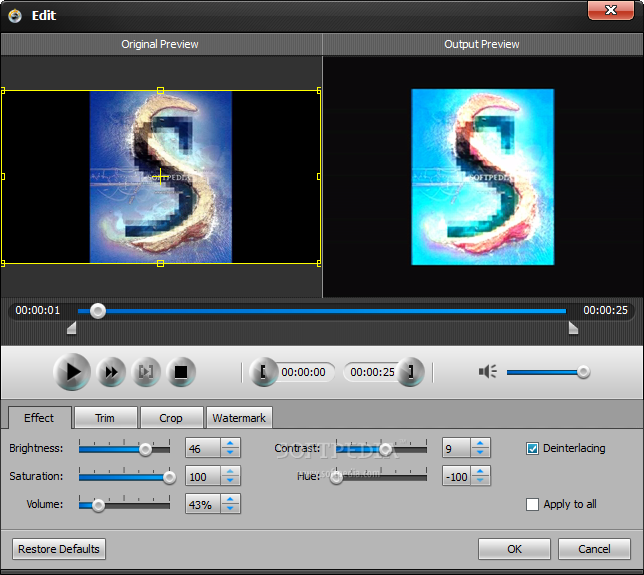Click the Restore Defaults button
This screenshot has width=644, height=575.
click(x=59, y=549)
